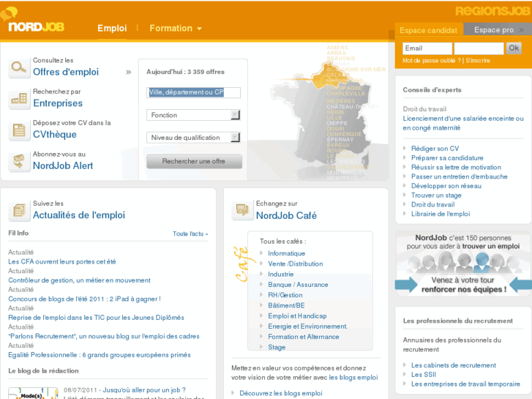Open Passer un entretien d'embauche link
Image resolution: width=532 pixels, height=399 pixels.
pyautogui.click(x=459, y=176)
